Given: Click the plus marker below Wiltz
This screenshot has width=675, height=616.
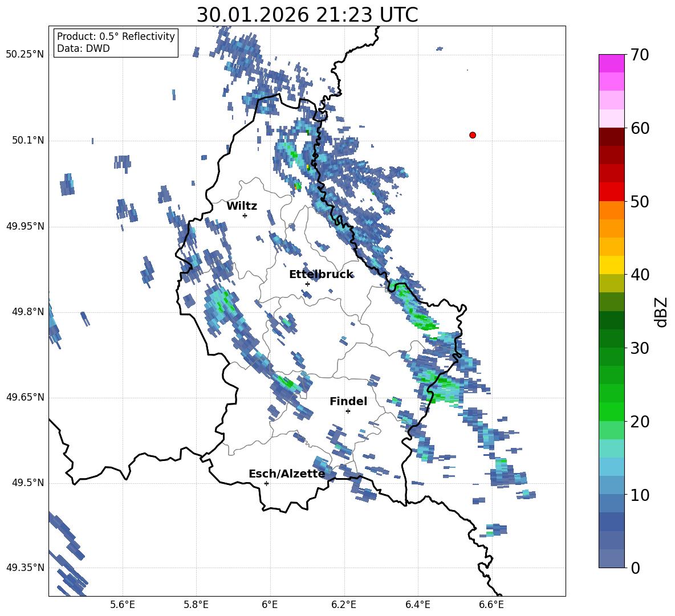Looking at the screenshot, I should (x=245, y=215).
